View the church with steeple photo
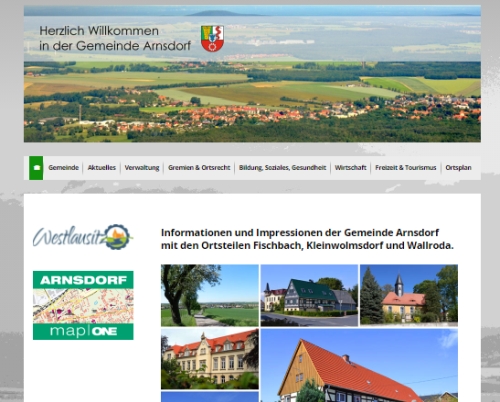This screenshot has height=402, width=500. (409, 295)
